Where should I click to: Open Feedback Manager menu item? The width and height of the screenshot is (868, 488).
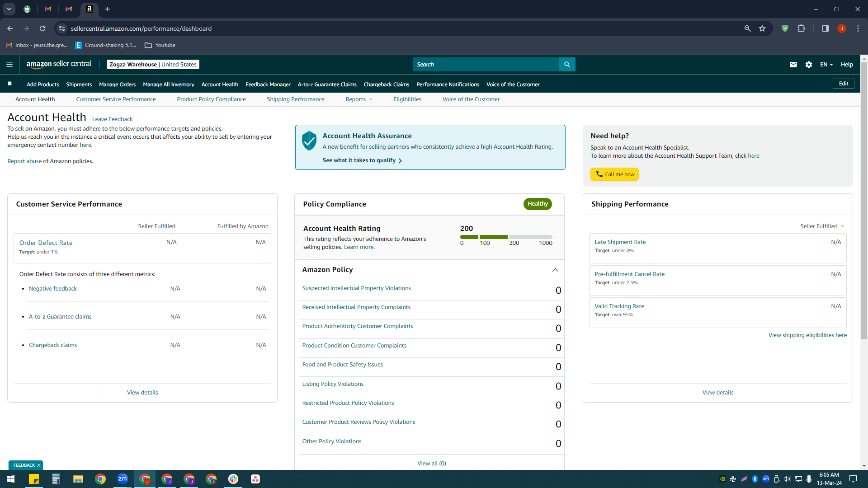[268, 84]
